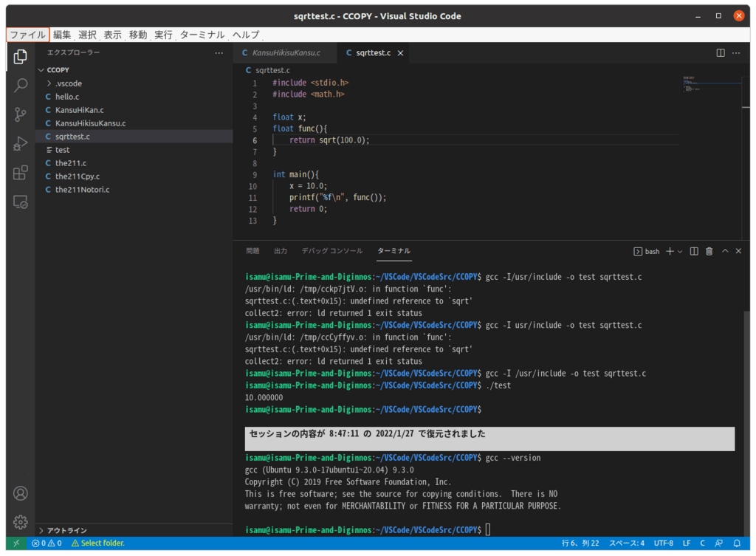Open the 表示 menu

click(x=113, y=35)
